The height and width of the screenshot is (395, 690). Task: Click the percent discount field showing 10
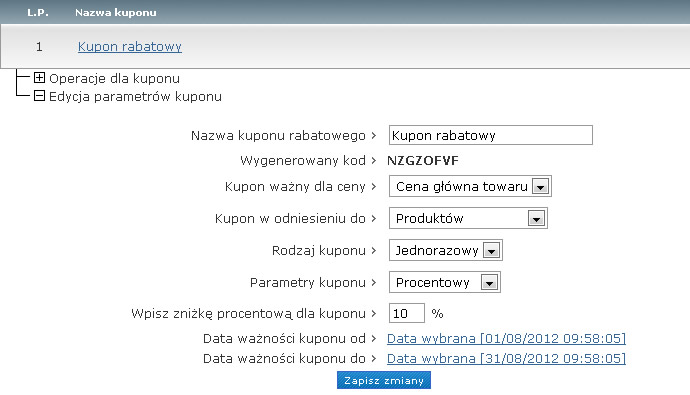click(407, 313)
